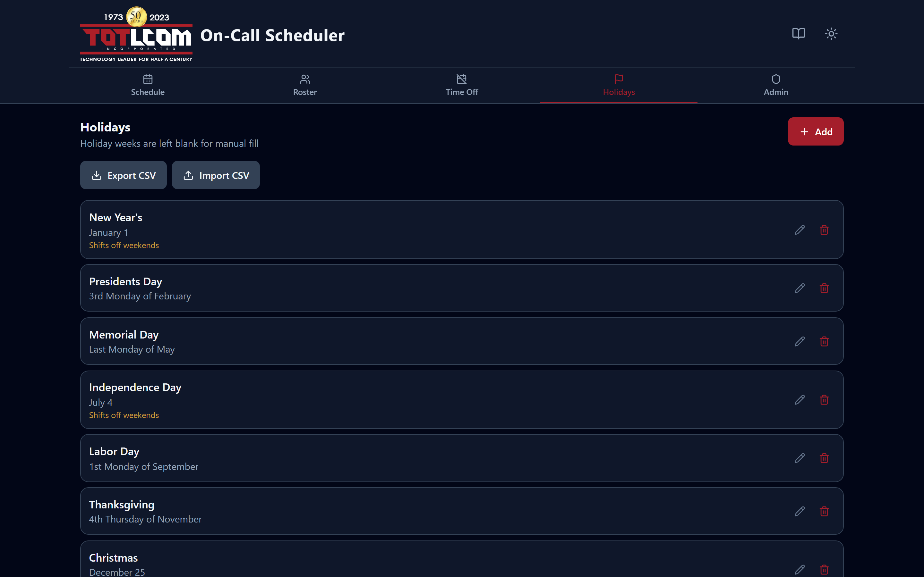Add a new holiday
Screen dimensions: 924x577
[x=816, y=131]
